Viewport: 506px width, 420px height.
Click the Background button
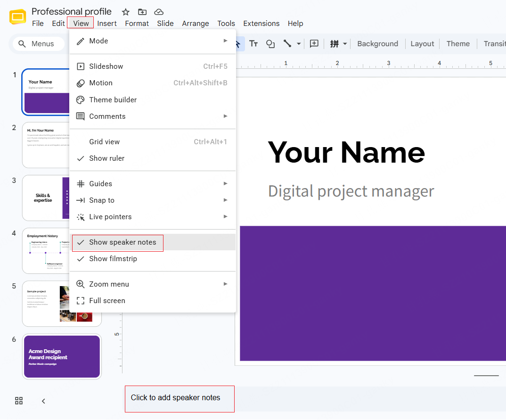coord(377,43)
